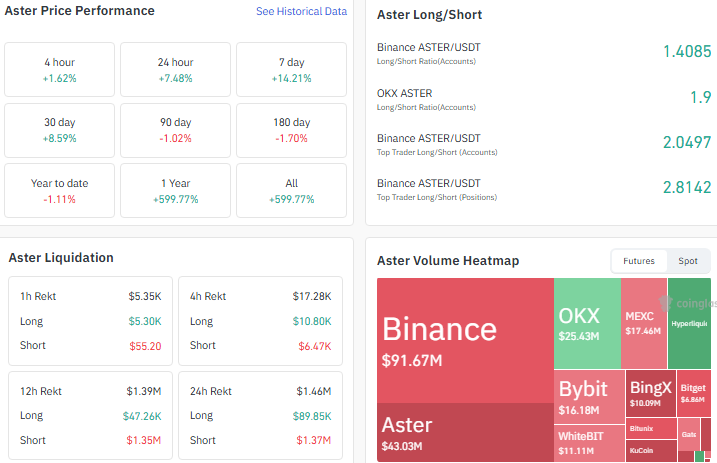Select the 4 hour performance card
Screen dimensions: 717x463
(x=59, y=69)
